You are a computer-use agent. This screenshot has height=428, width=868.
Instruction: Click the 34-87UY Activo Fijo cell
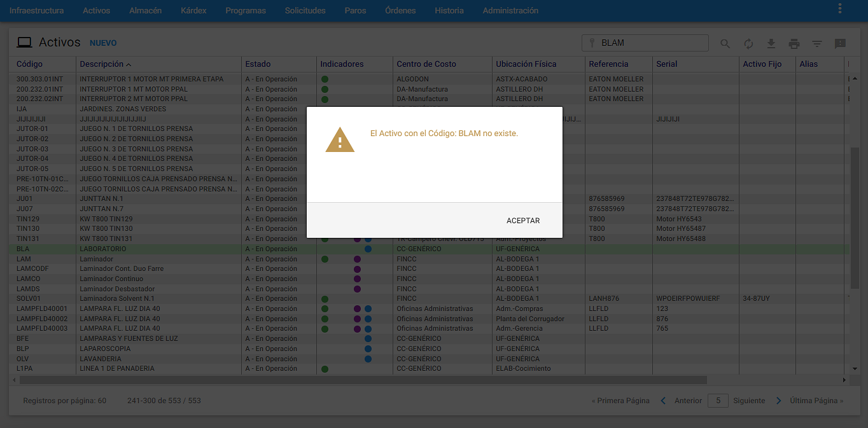757,298
